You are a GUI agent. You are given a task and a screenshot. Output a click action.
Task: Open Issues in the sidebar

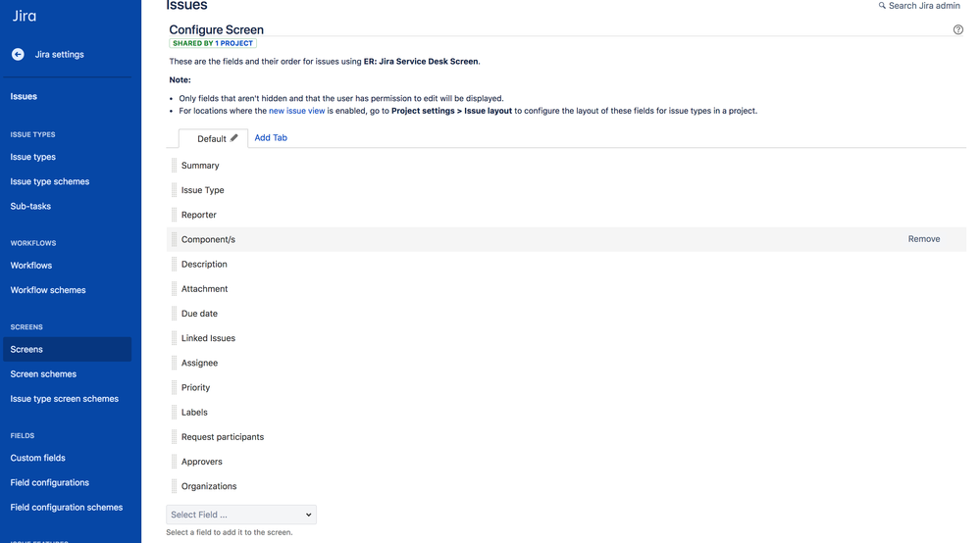coord(24,96)
